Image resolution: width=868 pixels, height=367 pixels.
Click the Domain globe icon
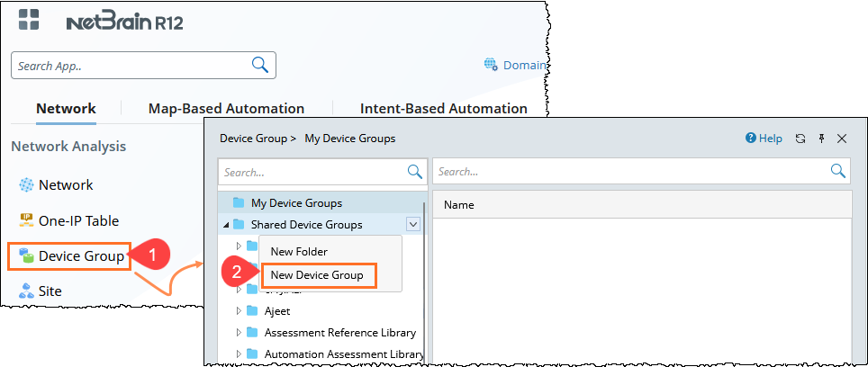click(491, 65)
